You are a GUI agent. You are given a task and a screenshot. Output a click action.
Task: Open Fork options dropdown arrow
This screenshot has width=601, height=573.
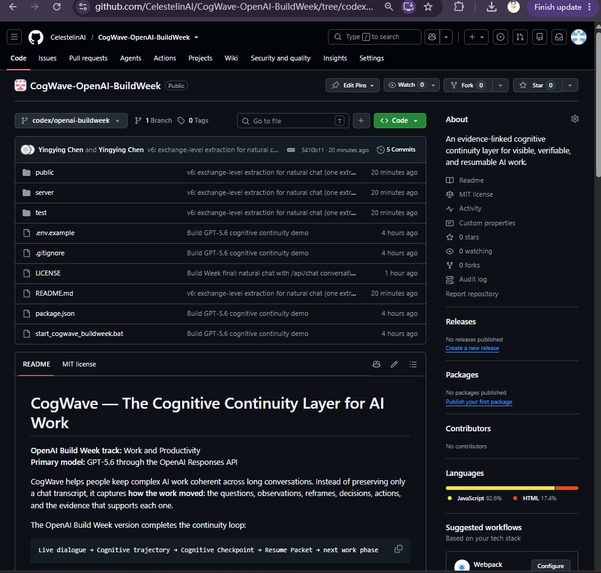click(x=500, y=85)
